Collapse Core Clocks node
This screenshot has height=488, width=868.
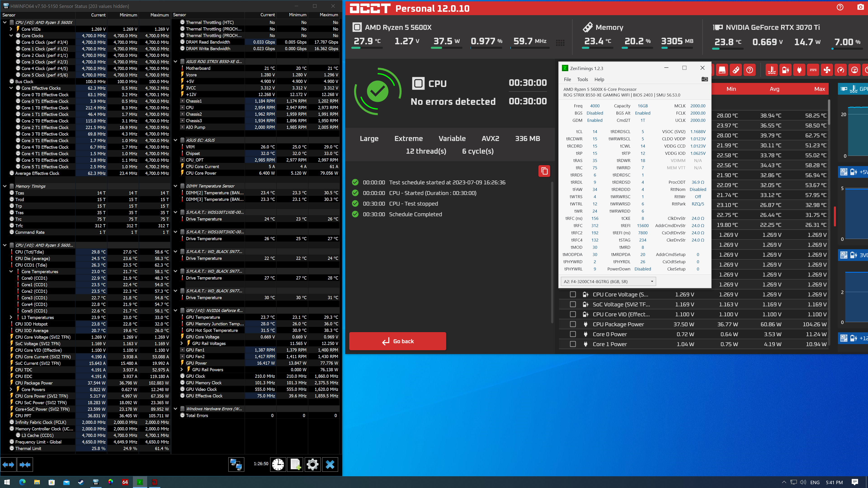[11, 36]
